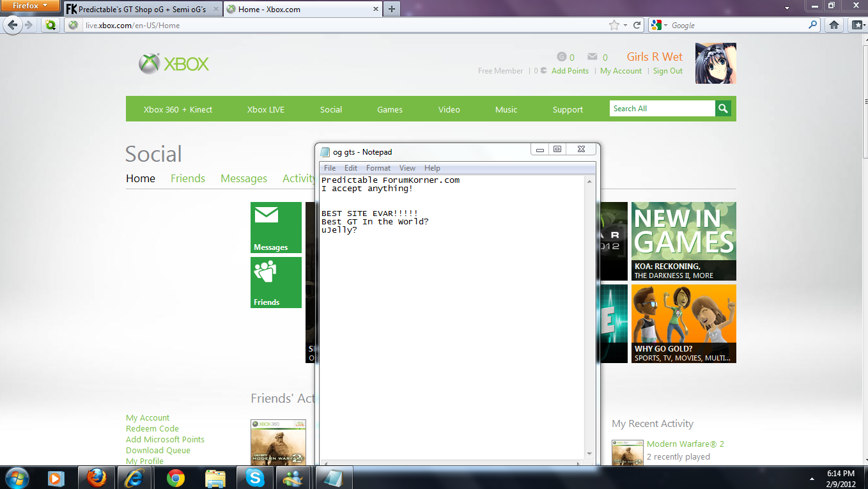Click Add Microsoft Points link
The image size is (868, 489).
165,440
